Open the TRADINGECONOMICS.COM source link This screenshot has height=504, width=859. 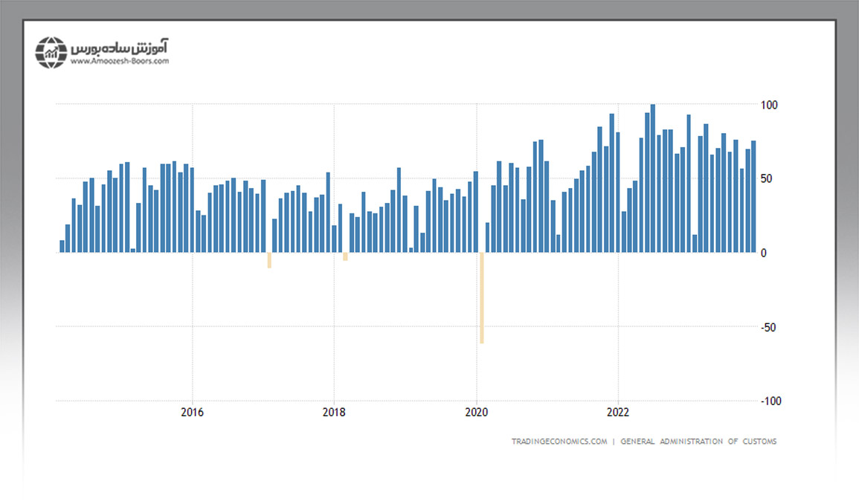click(559, 442)
